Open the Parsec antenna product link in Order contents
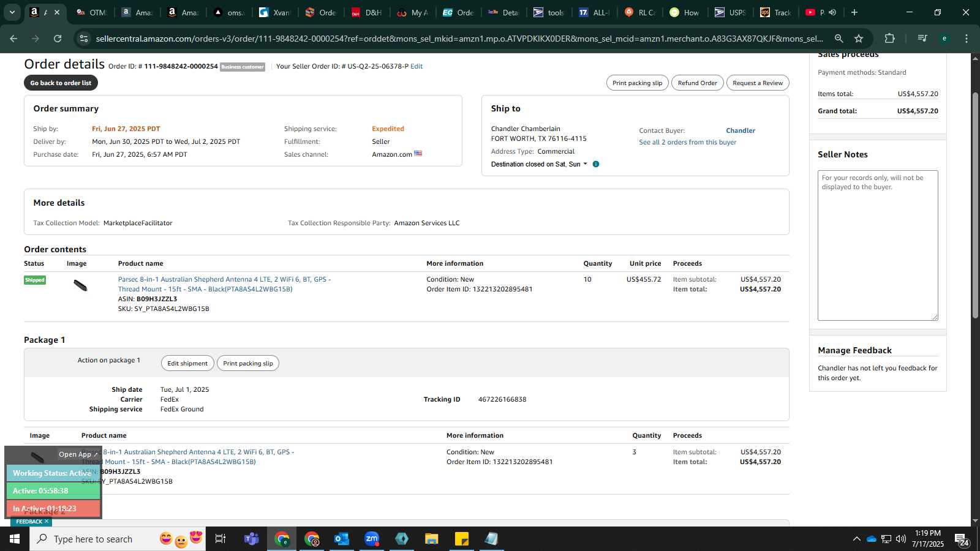The image size is (980, 551). (224, 284)
